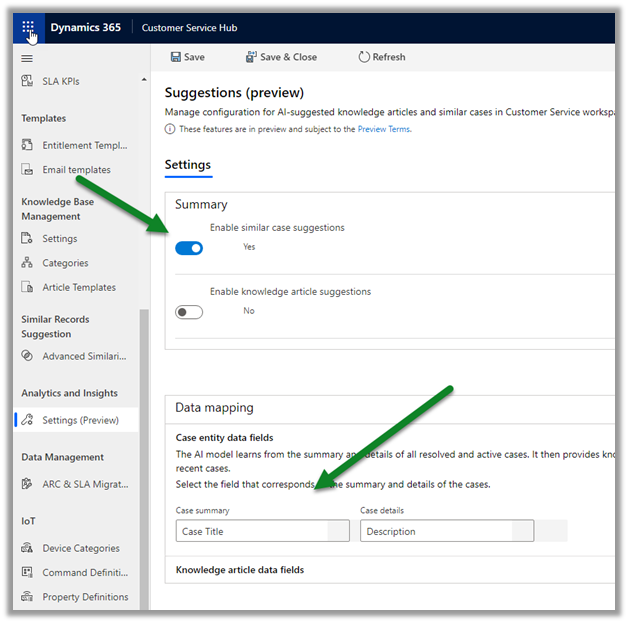Open Settings (Preview) under Analytics
The height and width of the screenshot is (623, 628).
pyautogui.click(x=77, y=420)
